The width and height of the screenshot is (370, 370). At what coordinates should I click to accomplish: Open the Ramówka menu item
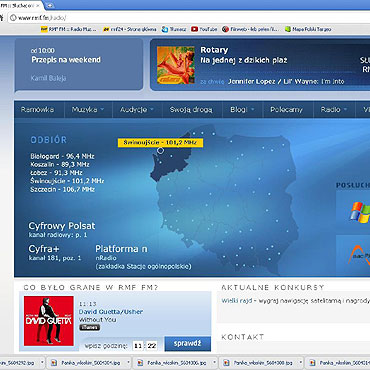[x=37, y=110]
